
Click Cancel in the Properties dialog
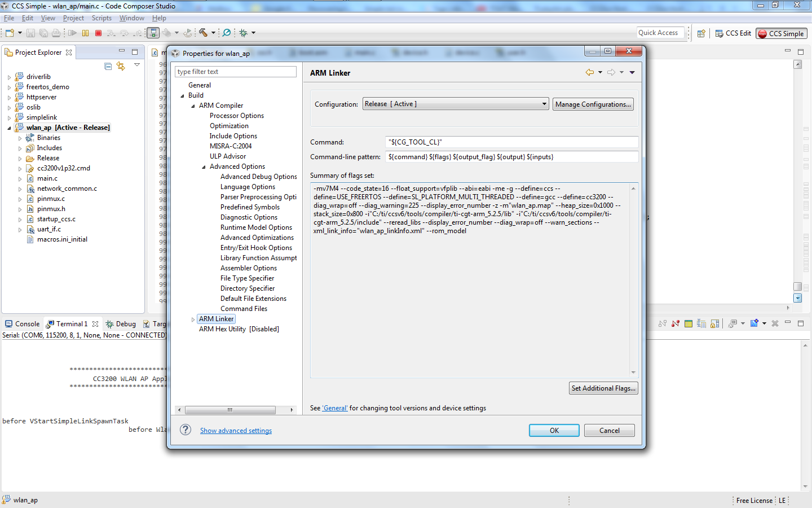(610, 431)
